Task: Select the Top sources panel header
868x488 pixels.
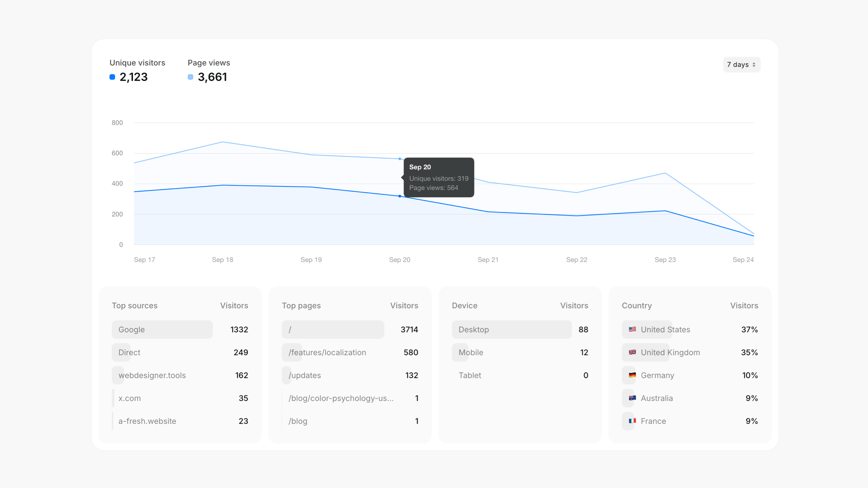Action: [x=135, y=305]
